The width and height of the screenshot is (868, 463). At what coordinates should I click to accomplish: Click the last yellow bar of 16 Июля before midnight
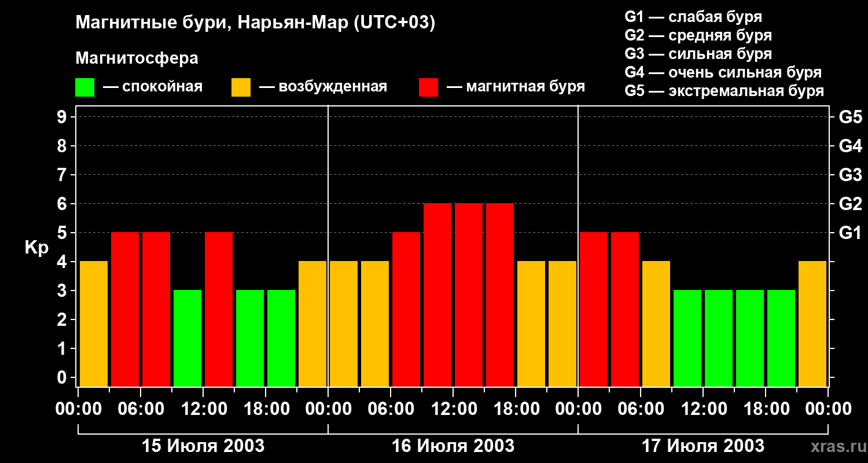(x=562, y=324)
